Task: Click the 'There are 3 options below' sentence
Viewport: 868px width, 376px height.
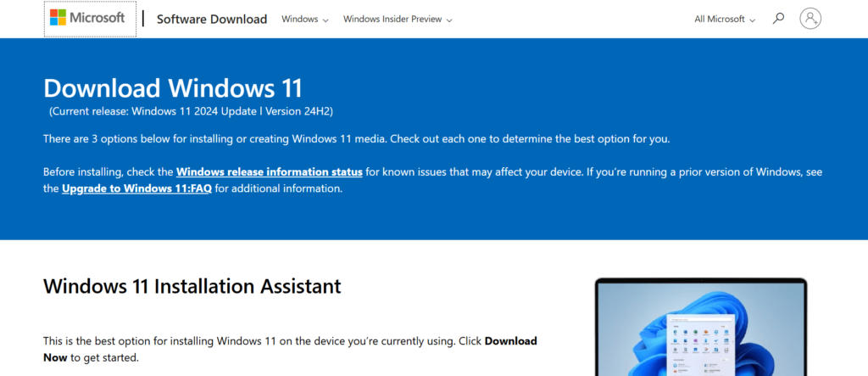Action: tap(357, 138)
